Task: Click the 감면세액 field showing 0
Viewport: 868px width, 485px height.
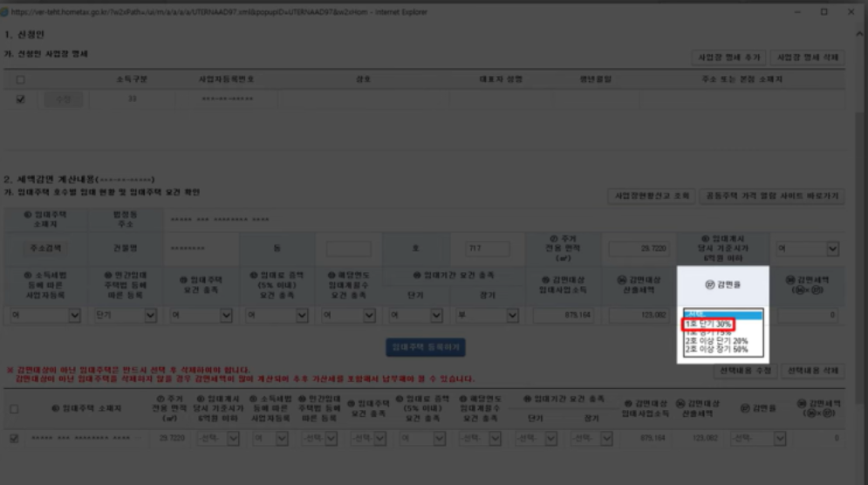Action: pyautogui.click(x=808, y=315)
